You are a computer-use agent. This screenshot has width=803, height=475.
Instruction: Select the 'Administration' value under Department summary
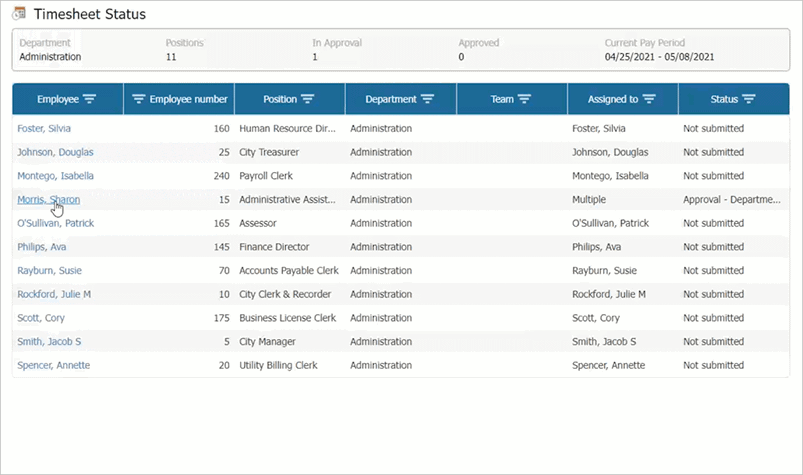click(x=50, y=57)
